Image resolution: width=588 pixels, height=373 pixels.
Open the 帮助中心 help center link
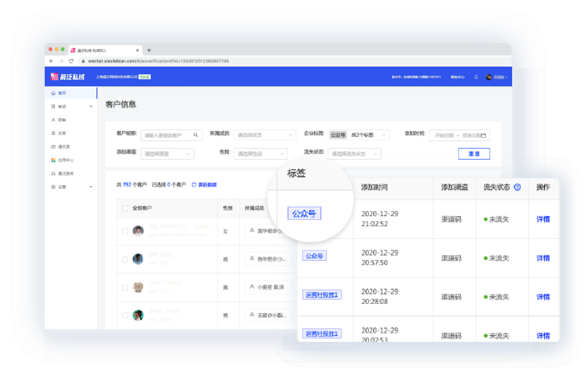tap(457, 77)
